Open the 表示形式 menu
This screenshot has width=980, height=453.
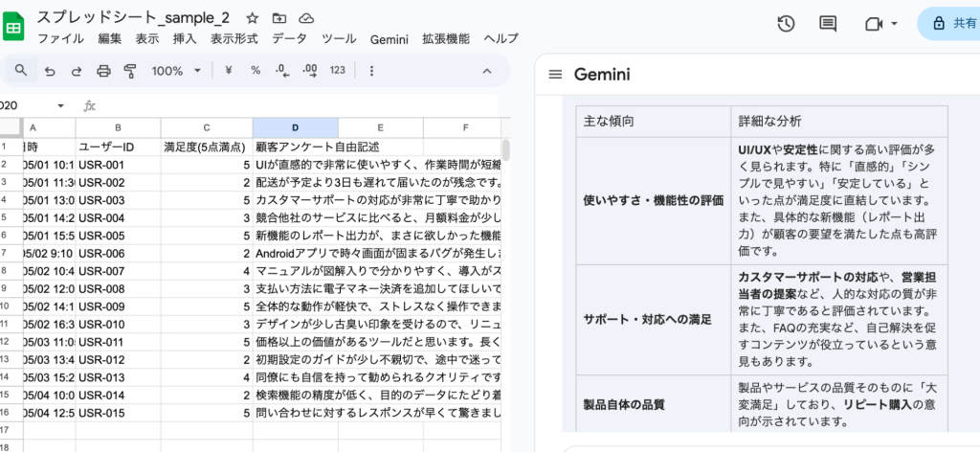tap(234, 39)
